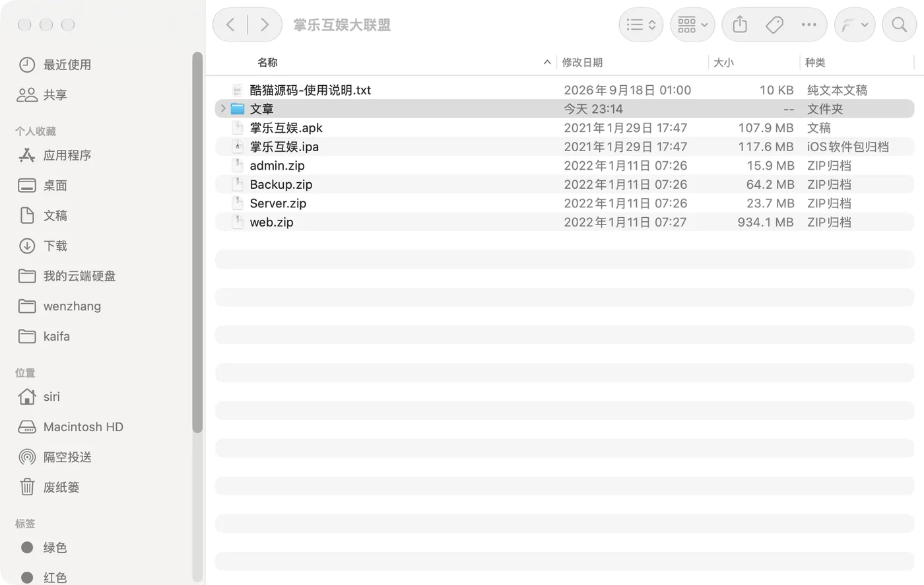The width and height of the screenshot is (924, 585).
Task: Sort by the 修改日期 column header
Action: tap(582, 62)
